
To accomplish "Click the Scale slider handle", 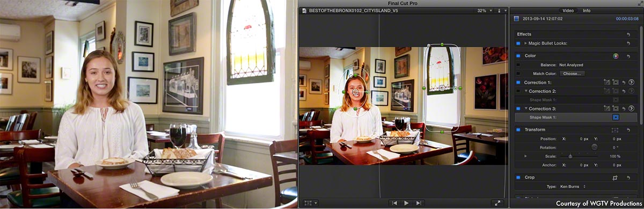I will [x=570, y=156].
